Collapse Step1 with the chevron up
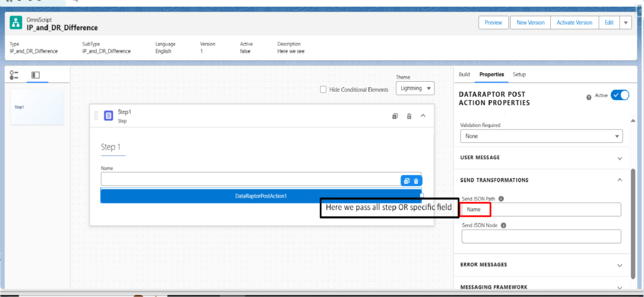Viewport: 644px width, 297px height. pos(423,116)
